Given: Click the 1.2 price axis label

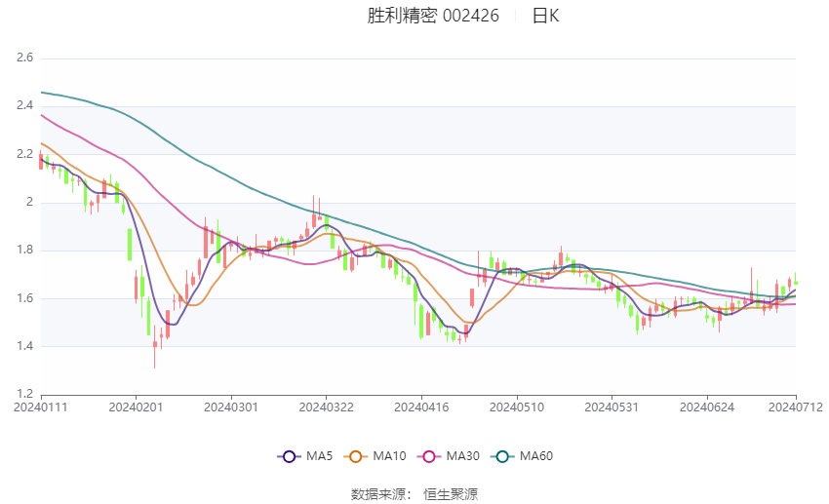Looking at the screenshot, I should (24, 394).
